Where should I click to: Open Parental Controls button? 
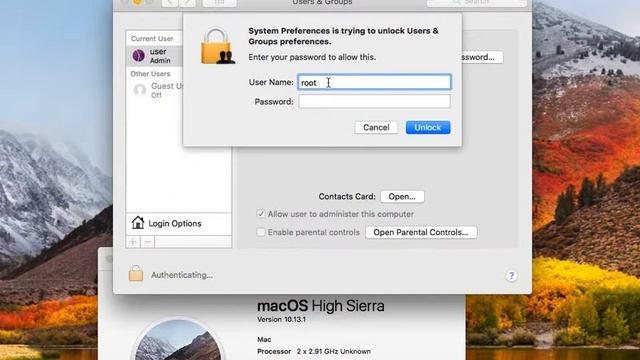coord(421,232)
